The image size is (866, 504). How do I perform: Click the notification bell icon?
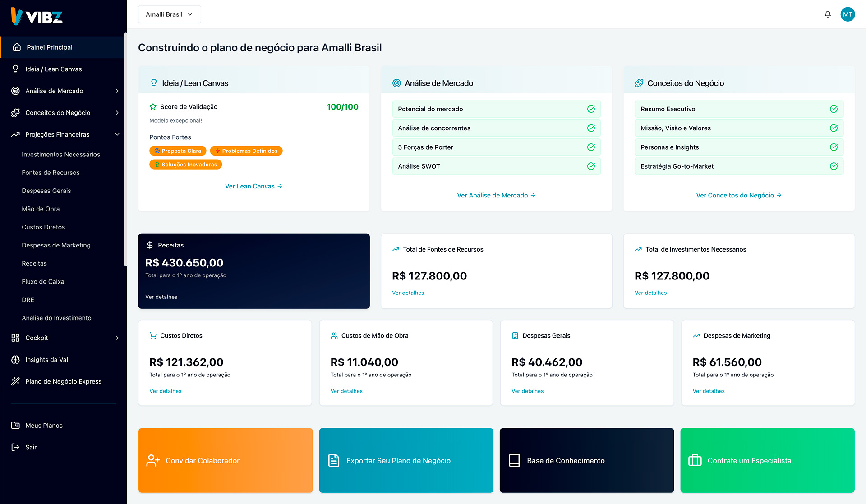coord(828,14)
